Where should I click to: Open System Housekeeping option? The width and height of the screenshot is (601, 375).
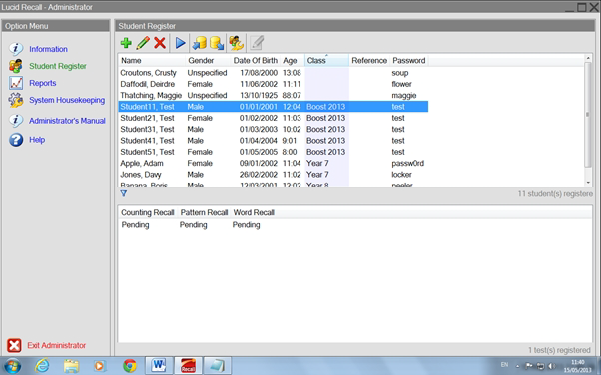(x=67, y=100)
